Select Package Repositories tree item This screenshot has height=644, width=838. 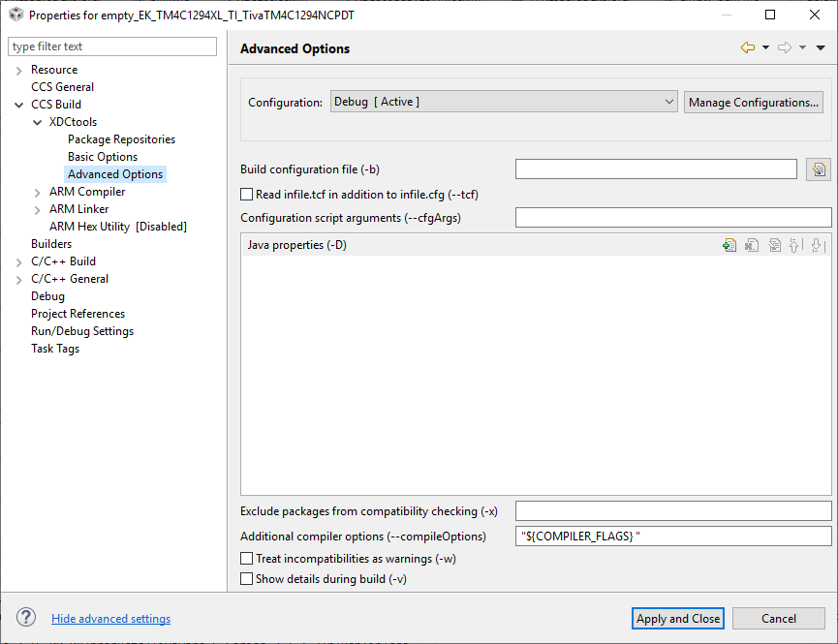tap(121, 139)
